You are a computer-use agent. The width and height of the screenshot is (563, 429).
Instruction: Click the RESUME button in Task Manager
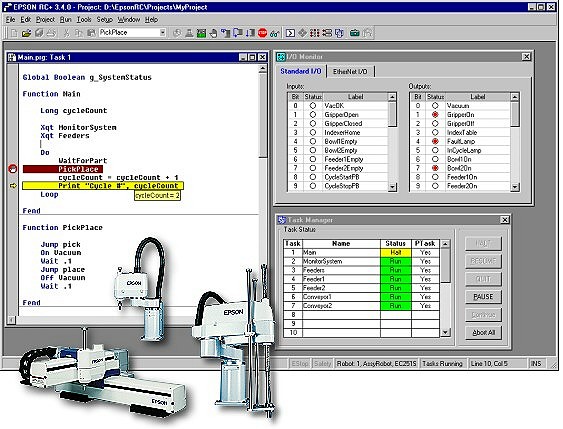[483, 261]
